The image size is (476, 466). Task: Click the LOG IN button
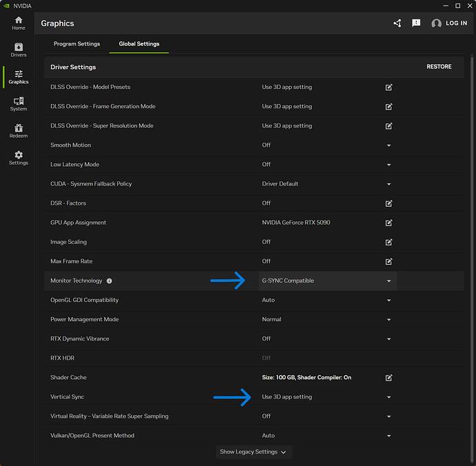[456, 23]
